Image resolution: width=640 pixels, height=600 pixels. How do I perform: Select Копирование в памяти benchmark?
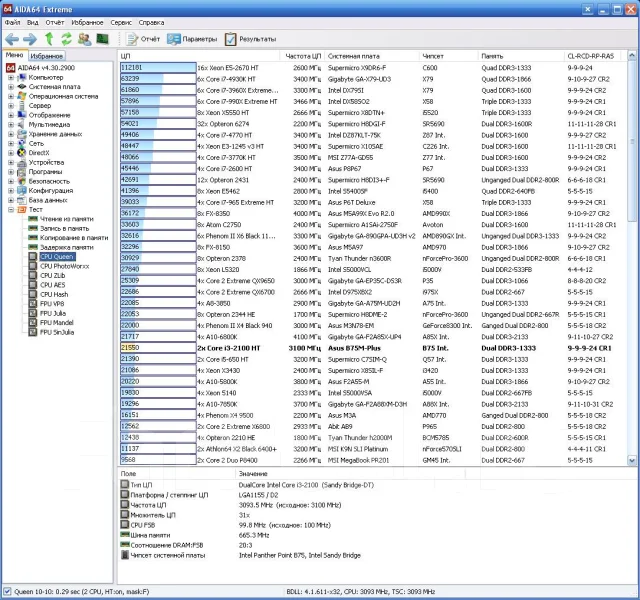coord(74,238)
